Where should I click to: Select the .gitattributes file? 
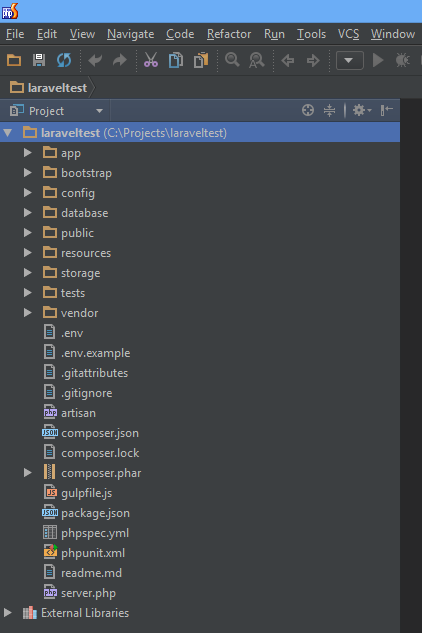click(x=94, y=373)
